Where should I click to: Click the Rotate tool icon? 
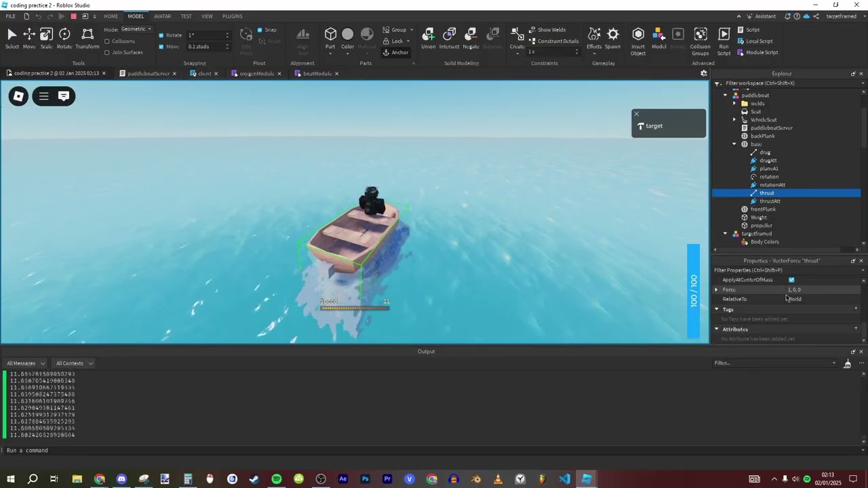(64, 38)
